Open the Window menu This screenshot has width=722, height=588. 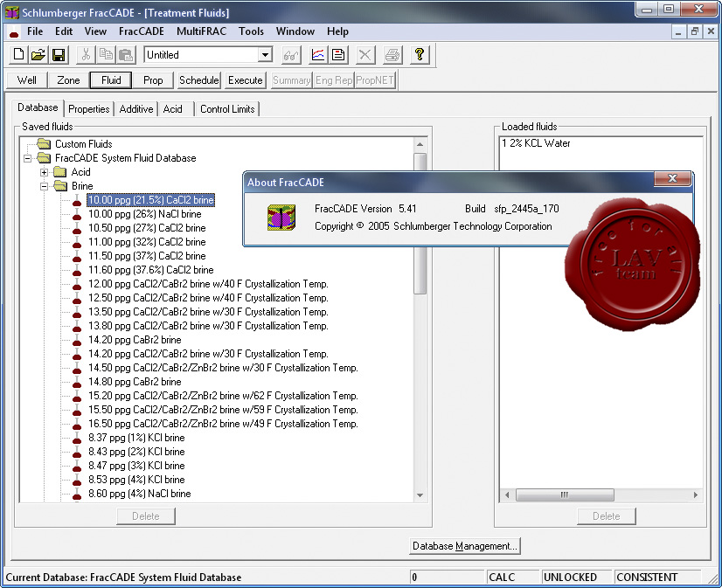coord(295,31)
